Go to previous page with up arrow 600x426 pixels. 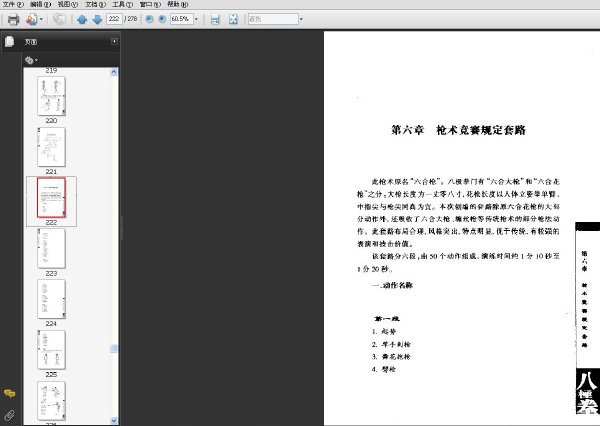click(x=82, y=19)
